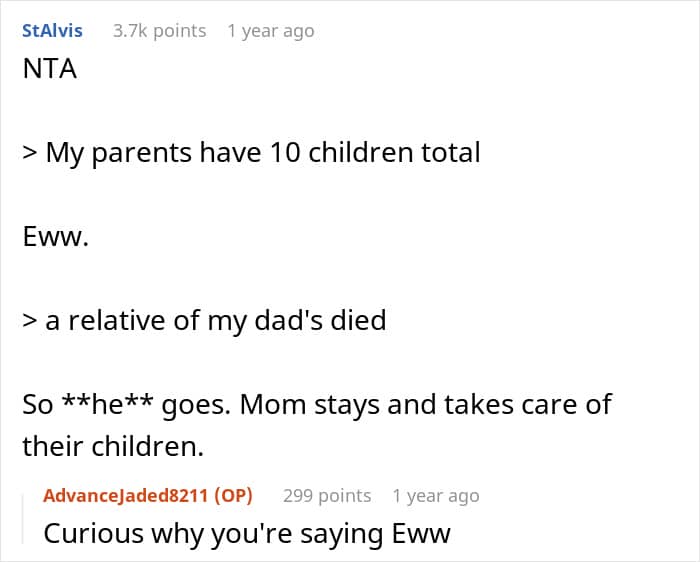
Task: Click the (OP) tag beside AdvanceJaded8211
Action: (233, 495)
